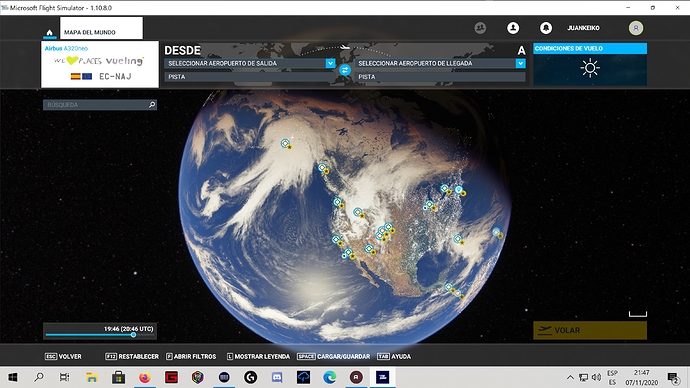The width and height of the screenshot is (690, 388).
Task: Open Task View on the taskbar
Action: coord(65,377)
